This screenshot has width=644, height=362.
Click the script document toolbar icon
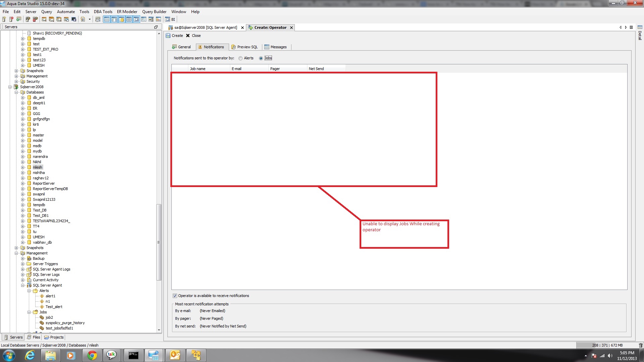83,19
